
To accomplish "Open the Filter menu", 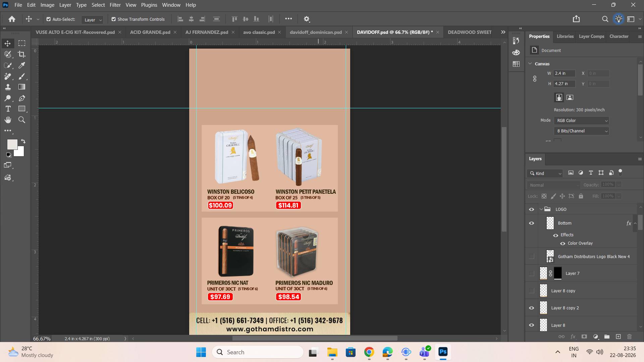I will [x=115, y=5].
